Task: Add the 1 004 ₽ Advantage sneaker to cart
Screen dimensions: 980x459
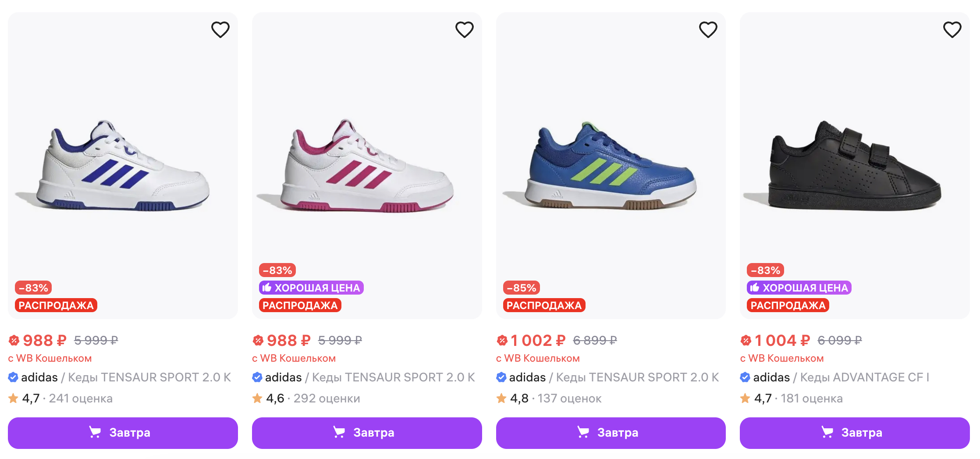Action: point(855,433)
